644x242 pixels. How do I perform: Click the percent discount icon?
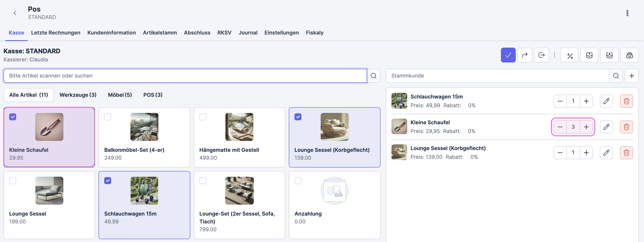pos(569,55)
